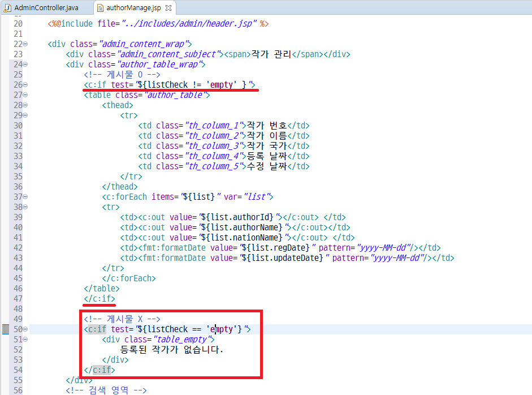Click the author_table class value

pyautogui.click(x=175, y=95)
